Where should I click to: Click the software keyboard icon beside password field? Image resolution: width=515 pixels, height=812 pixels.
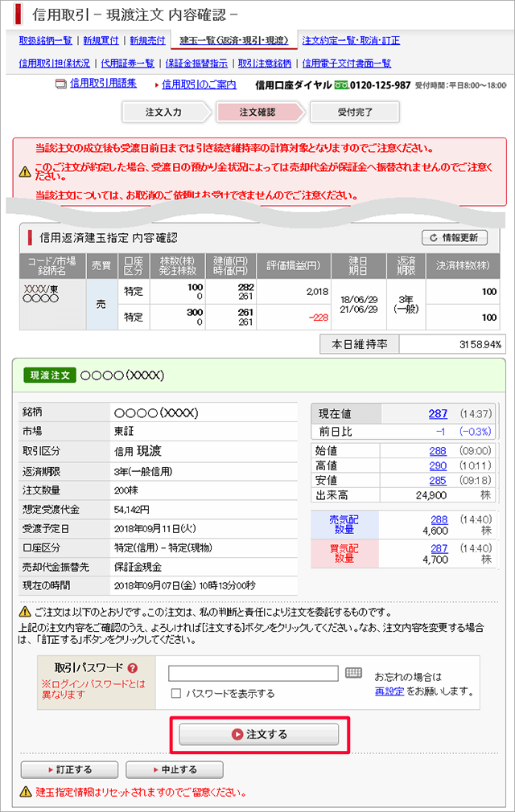coord(354,673)
